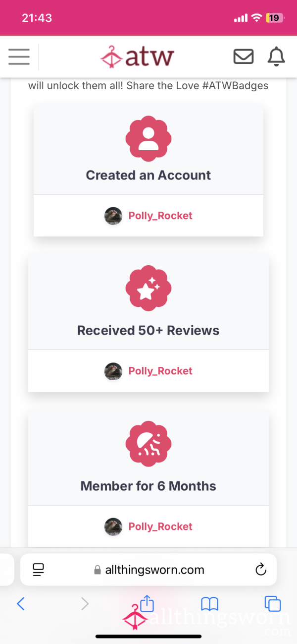Click the Member for 6 Months badge icon

148,444
